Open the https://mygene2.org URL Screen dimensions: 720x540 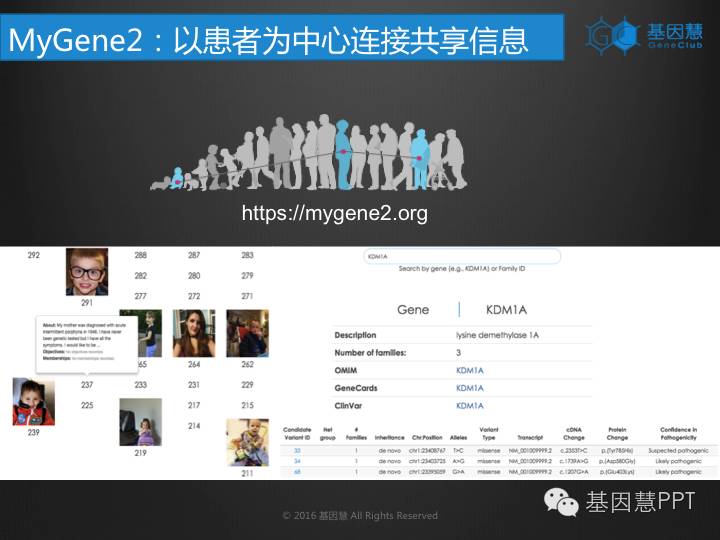334,213
